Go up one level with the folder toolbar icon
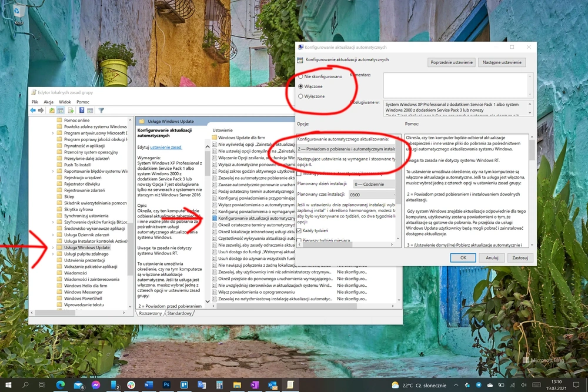588x392 pixels. pos(52,110)
